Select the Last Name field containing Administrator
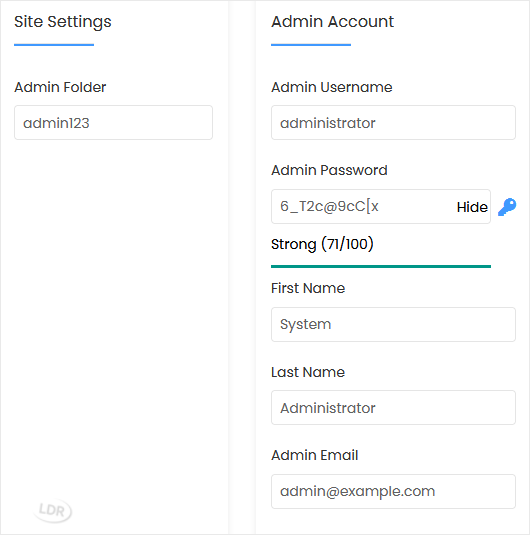Viewport: 530px width, 535px height. click(393, 407)
